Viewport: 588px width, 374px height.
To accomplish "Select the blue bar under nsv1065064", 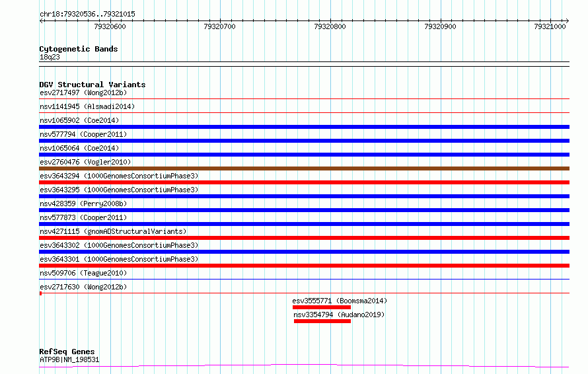I will 304,155.
